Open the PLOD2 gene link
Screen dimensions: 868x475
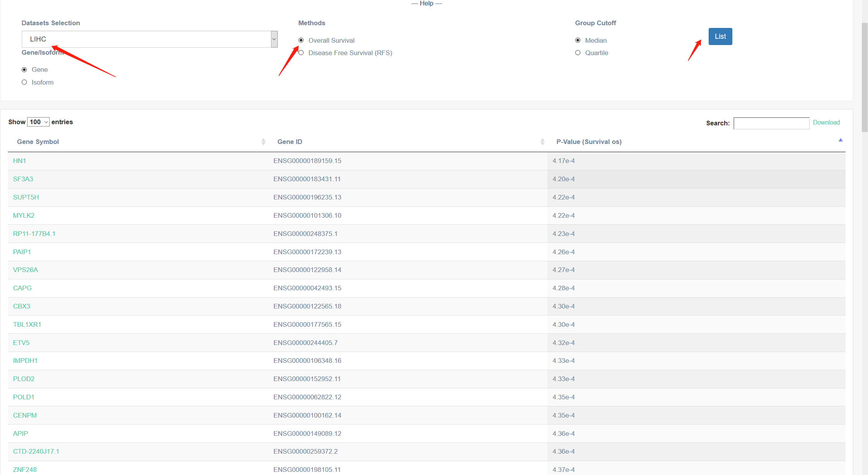[x=24, y=379]
